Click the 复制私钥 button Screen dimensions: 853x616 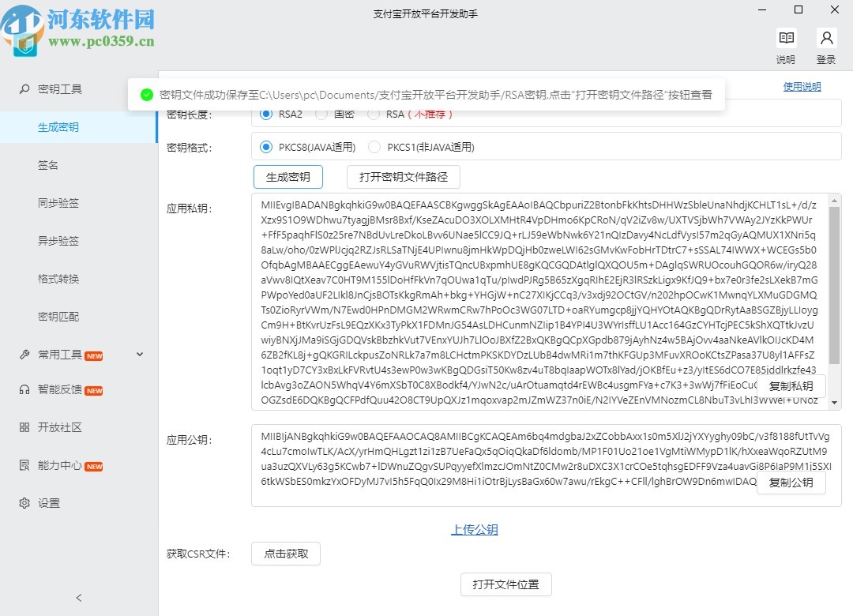[791, 386]
